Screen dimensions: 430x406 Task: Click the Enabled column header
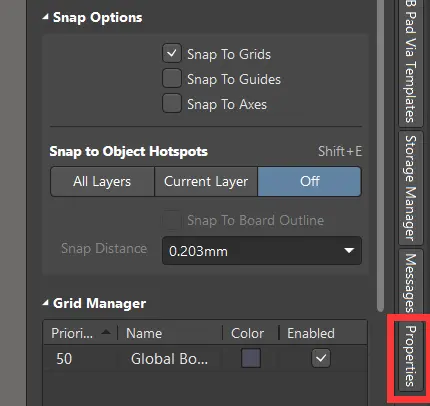pos(323,333)
